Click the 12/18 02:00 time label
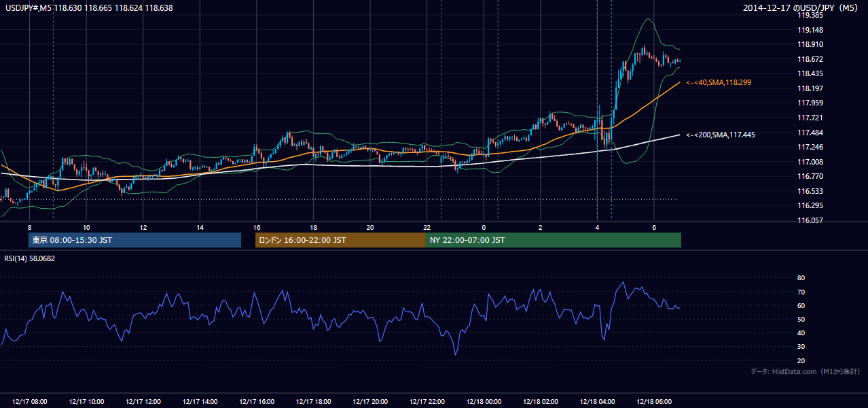 pos(541,402)
